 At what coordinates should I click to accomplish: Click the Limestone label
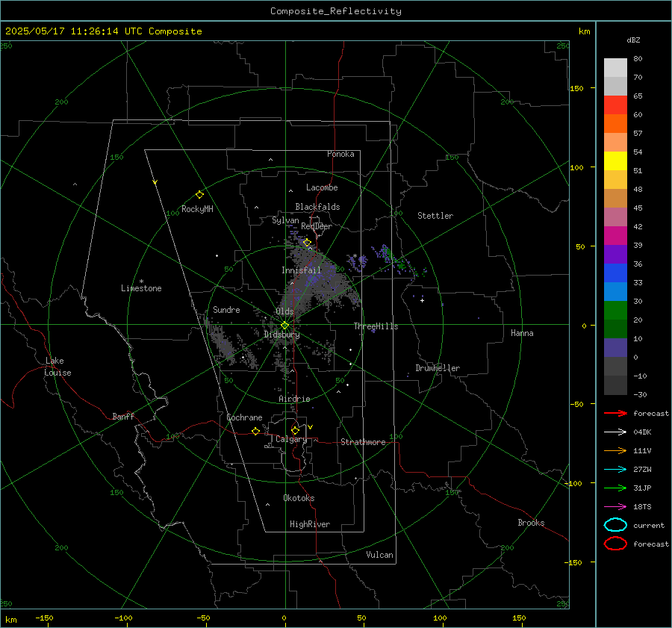[x=141, y=288]
